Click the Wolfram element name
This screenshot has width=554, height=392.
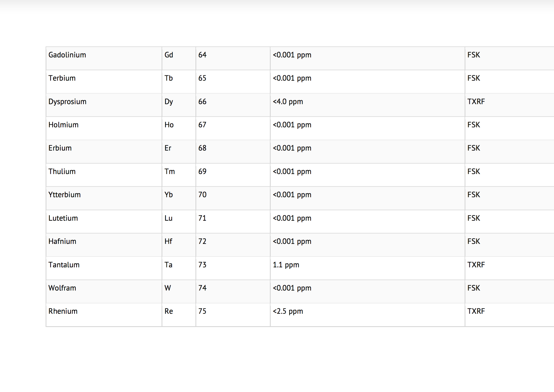pos(62,288)
